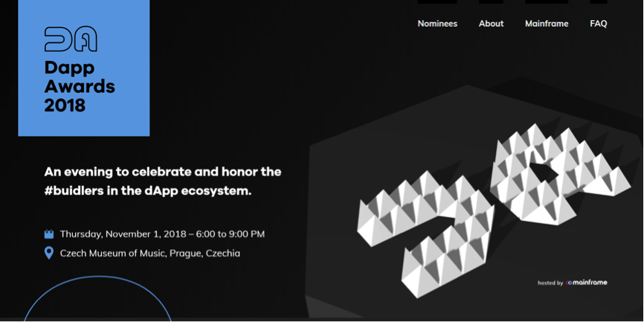The height and width of the screenshot is (322, 644).
Task: Click the white pyramid 3D DA artwork
Action: [x=494, y=210]
